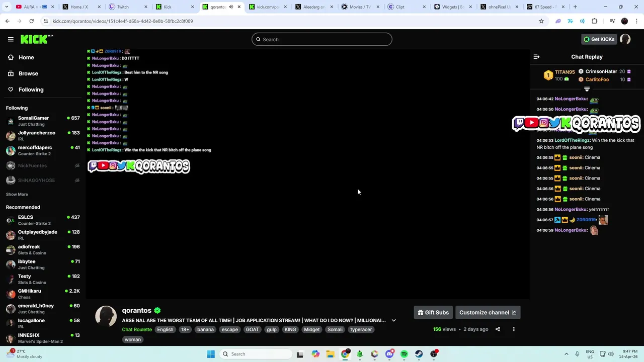Viewport: 644px width, 362px height.
Task: Open the user avatar in the header
Action: (x=625, y=39)
